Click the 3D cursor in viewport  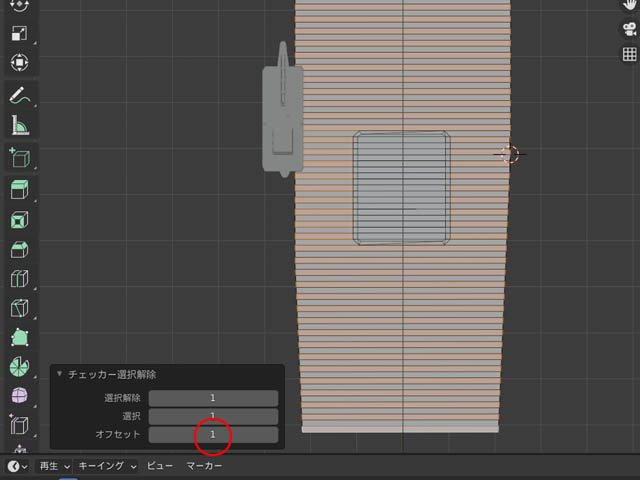click(509, 154)
